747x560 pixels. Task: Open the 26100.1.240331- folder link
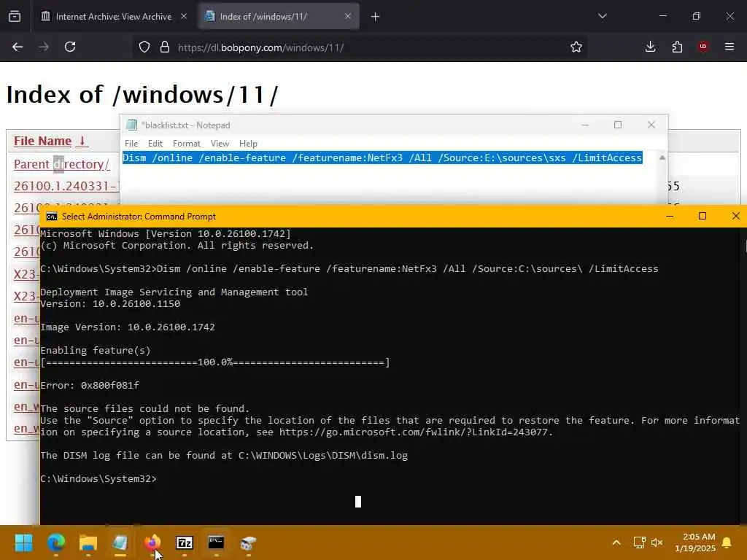click(66, 186)
